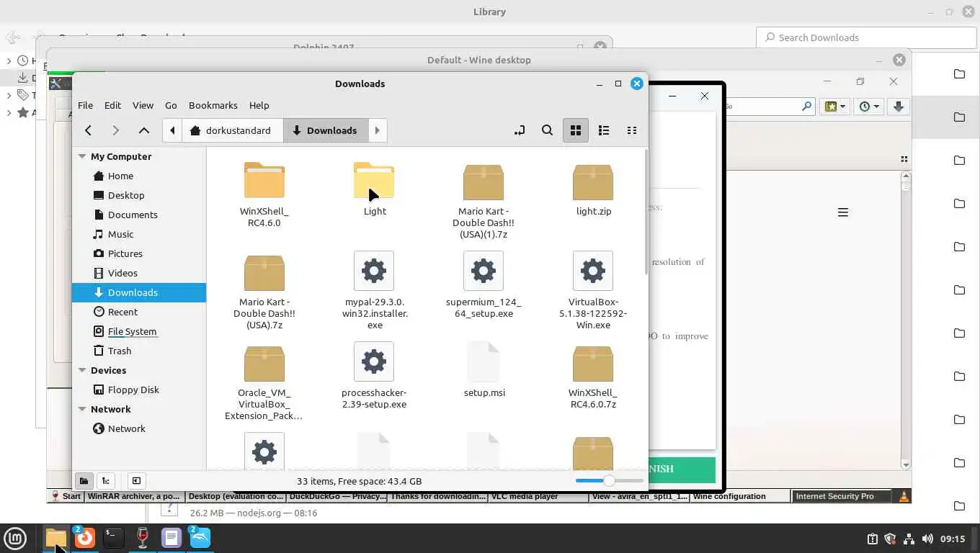Open File System in the sidebar
The image size is (980, 553).
coord(132,331)
